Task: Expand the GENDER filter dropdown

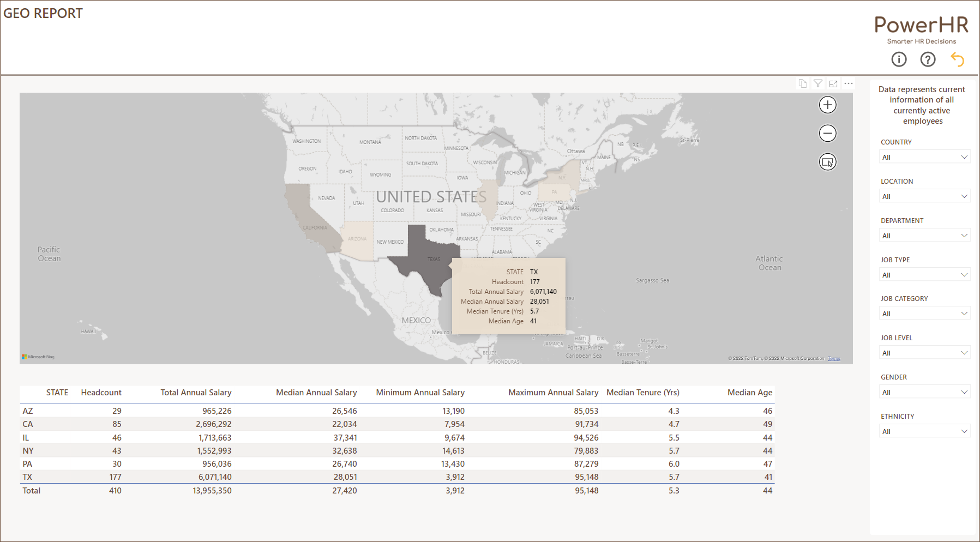Action: click(x=925, y=392)
